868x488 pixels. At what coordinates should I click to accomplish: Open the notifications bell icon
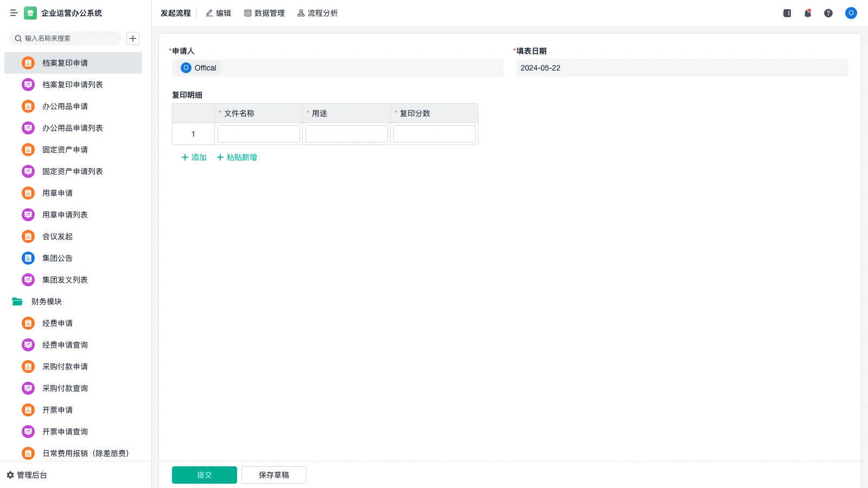807,13
